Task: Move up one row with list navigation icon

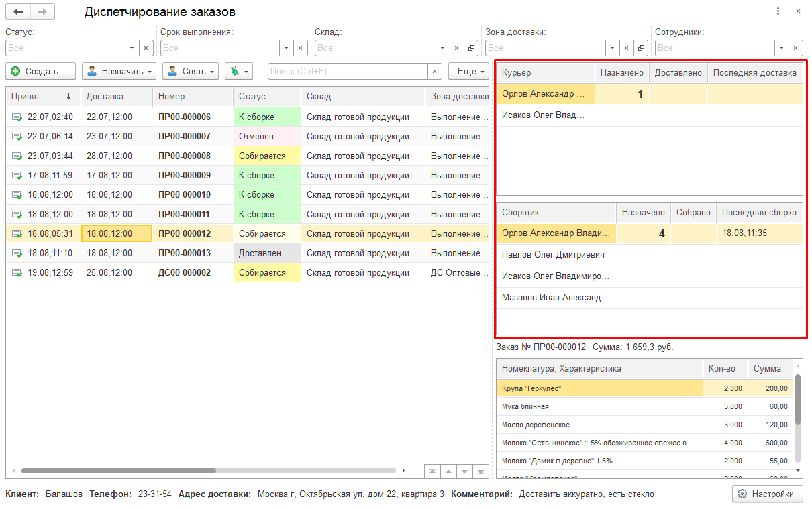Action: coord(448,471)
